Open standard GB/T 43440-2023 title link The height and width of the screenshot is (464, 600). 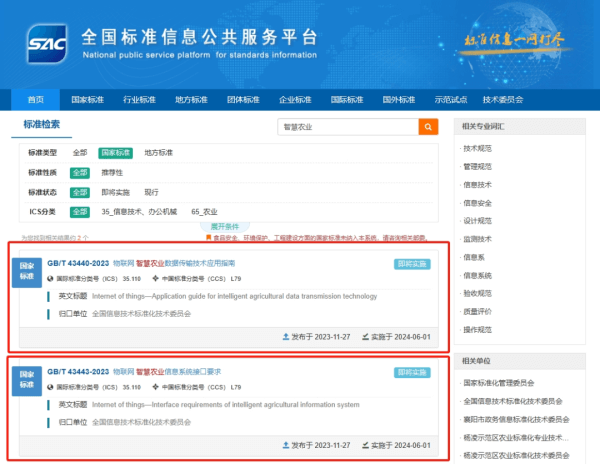[141, 263]
